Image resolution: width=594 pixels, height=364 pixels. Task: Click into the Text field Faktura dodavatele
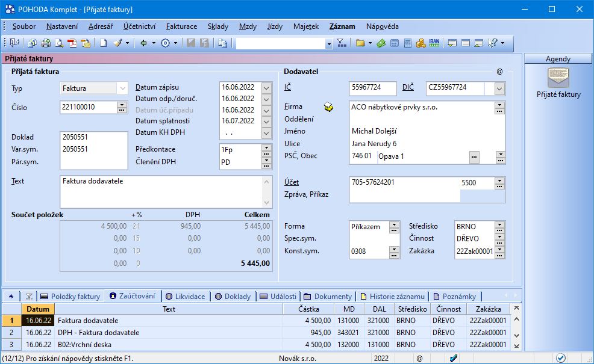point(161,191)
